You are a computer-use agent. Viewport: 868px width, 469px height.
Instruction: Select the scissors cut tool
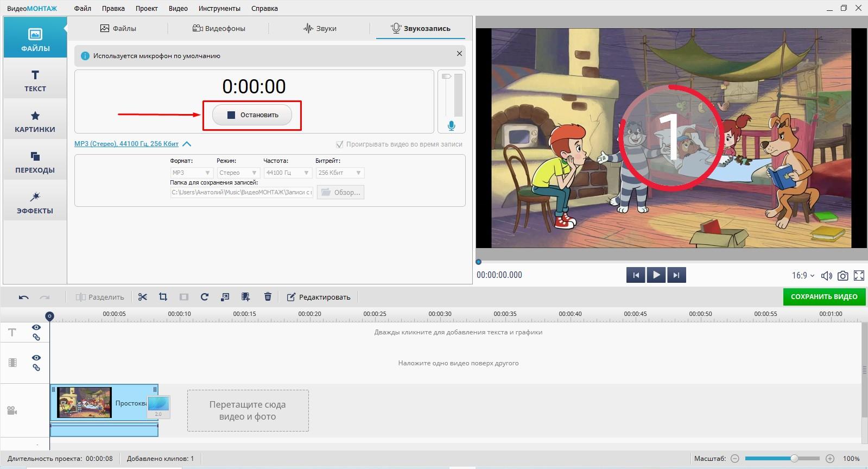click(x=142, y=297)
